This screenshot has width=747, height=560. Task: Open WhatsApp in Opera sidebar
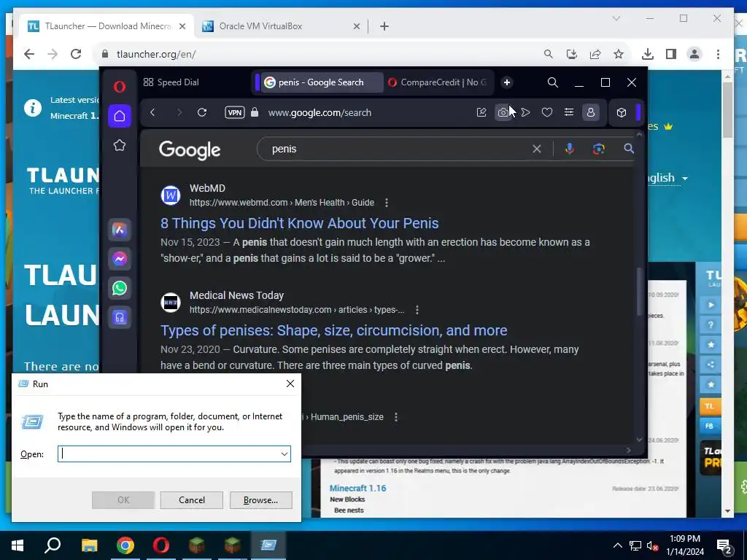click(120, 288)
